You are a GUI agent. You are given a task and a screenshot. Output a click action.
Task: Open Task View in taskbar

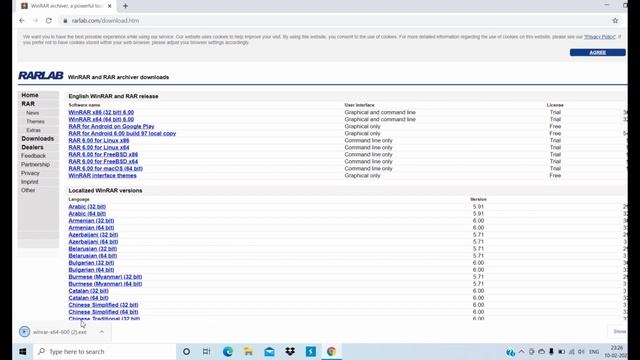click(x=207, y=351)
